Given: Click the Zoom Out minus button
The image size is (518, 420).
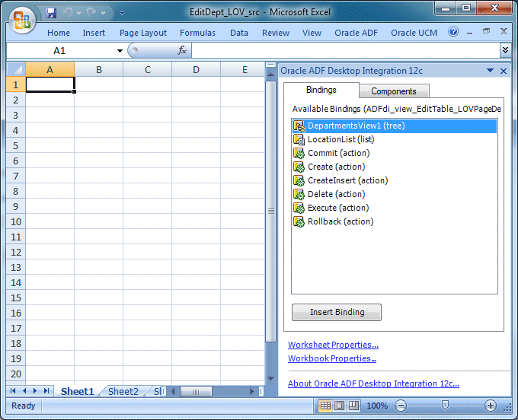Looking at the screenshot, I should [401, 406].
